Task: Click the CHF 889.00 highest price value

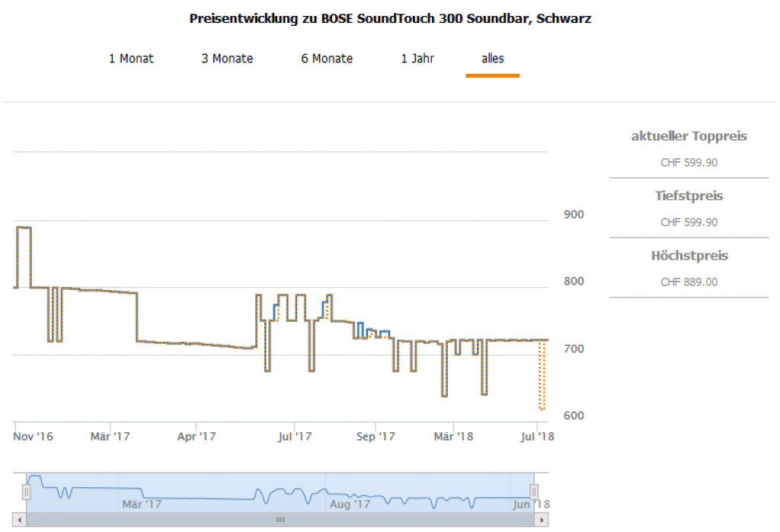Action: tap(689, 282)
